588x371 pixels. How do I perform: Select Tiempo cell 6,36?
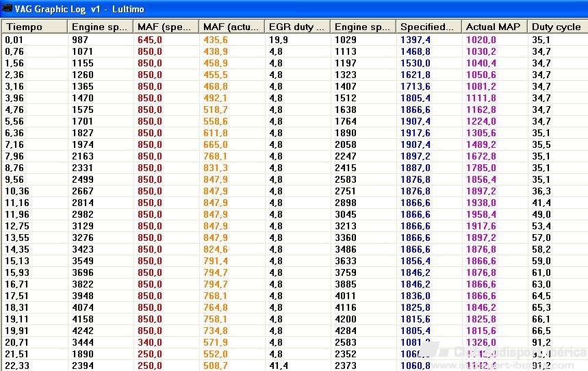[14, 133]
